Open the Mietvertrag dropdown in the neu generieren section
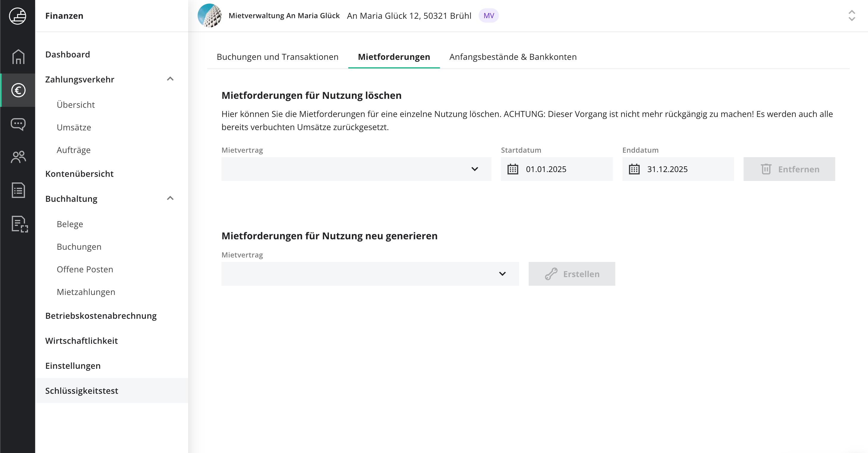This screenshot has height=453, width=868. pyautogui.click(x=370, y=274)
